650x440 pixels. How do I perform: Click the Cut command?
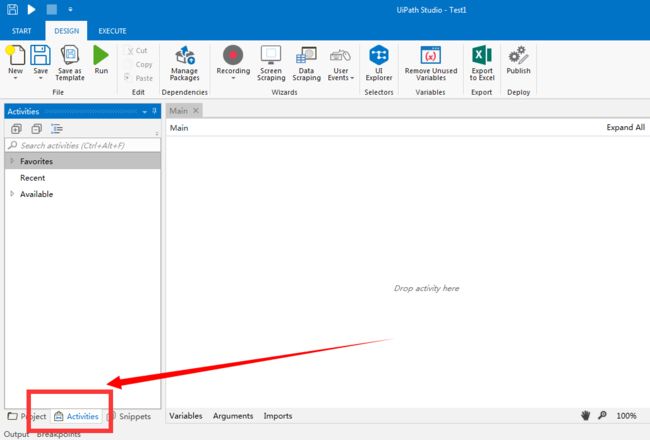[137, 51]
